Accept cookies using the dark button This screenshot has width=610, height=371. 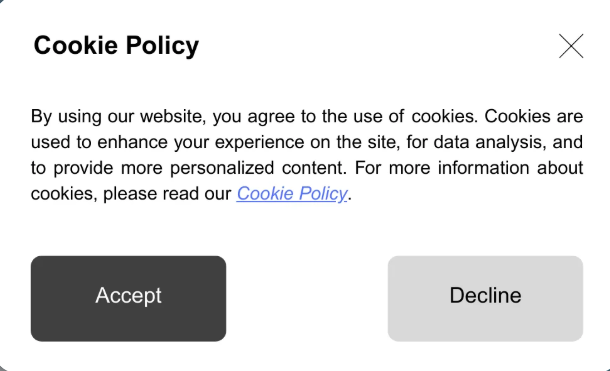(x=128, y=299)
